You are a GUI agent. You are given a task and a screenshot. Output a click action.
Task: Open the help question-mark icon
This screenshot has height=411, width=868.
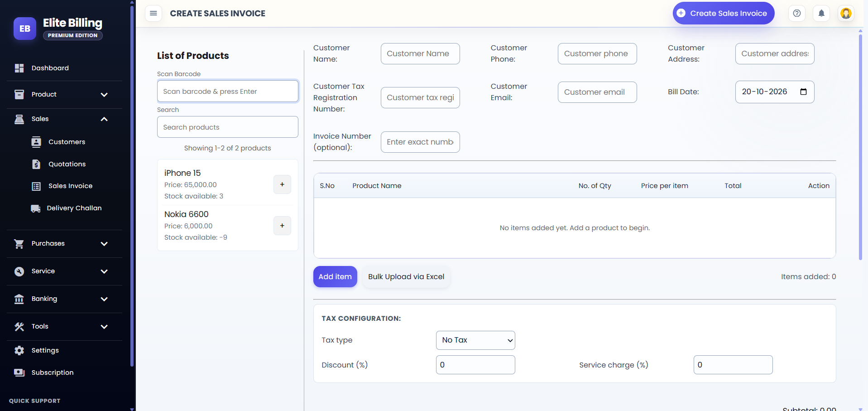coord(797,13)
